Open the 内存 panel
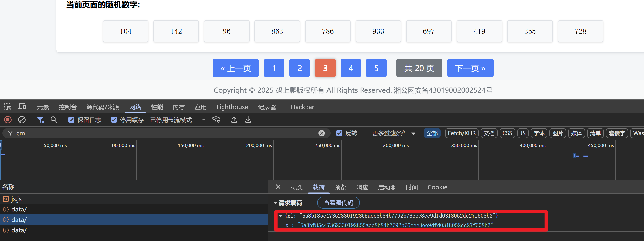Image resolution: width=644 pixels, height=241 pixels. tap(179, 107)
